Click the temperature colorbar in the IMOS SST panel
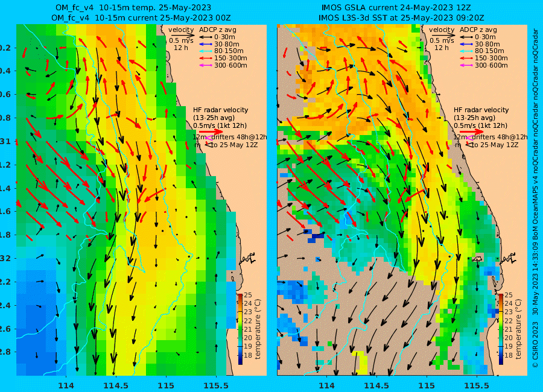543x392 pixels. (501, 329)
